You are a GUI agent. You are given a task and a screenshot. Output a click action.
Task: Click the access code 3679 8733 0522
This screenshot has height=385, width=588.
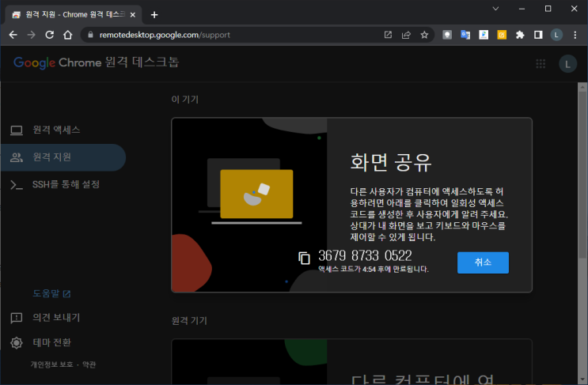(x=365, y=256)
